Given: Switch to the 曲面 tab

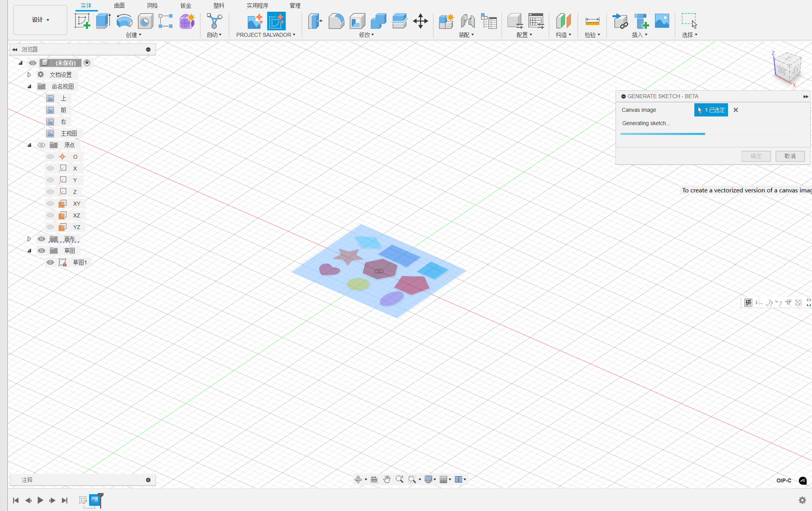Looking at the screenshot, I should coord(120,5).
